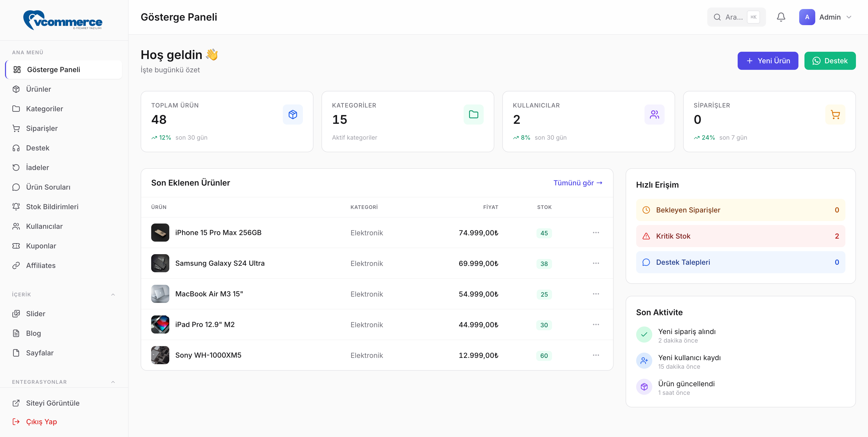
Task: Open three-dot menu for iPhone 15 Pro Max
Action: (x=596, y=233)
